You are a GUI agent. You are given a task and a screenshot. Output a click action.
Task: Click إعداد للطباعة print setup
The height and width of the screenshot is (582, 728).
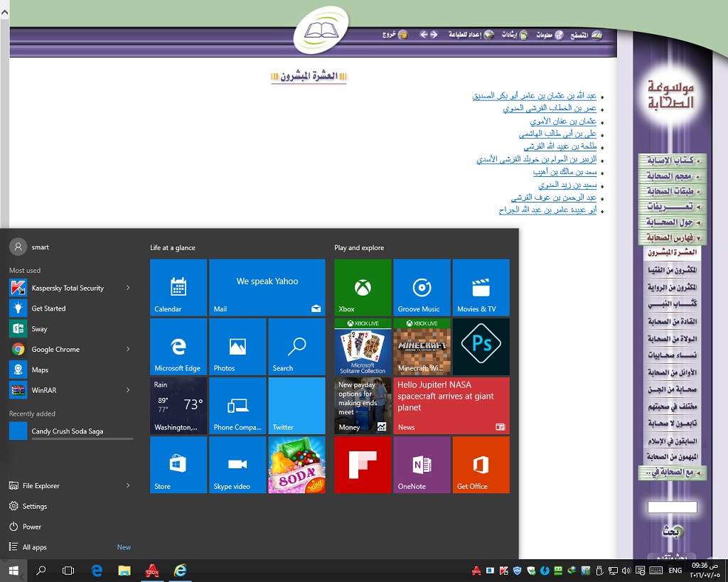click(x=471, y=35)
